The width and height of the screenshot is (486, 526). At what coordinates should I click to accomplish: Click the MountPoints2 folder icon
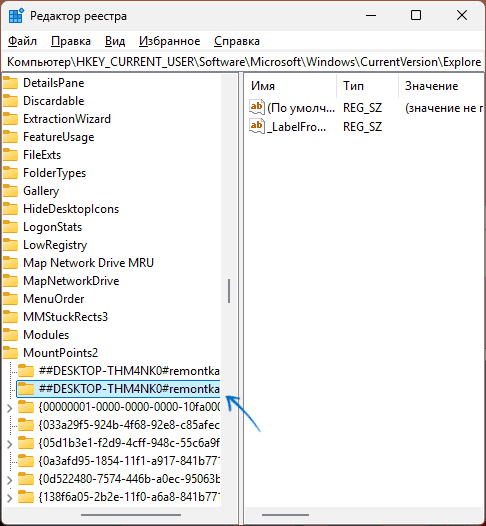point(10,353)
